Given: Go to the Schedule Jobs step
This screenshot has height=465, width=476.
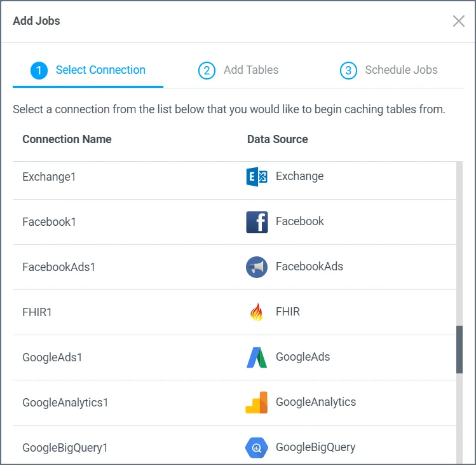Looking at the screenshot, I should pyautogui.click(x=388, y=70).
